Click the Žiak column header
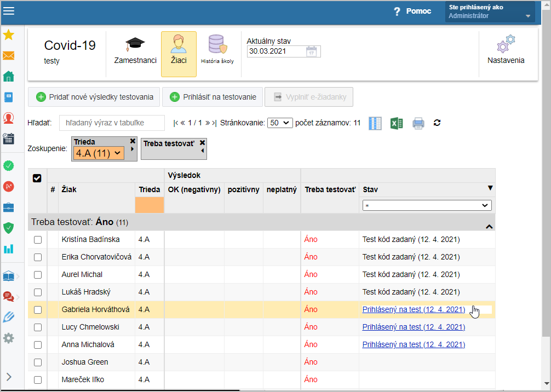The height and width of the screenshot is (392, 551). (69, 189)
